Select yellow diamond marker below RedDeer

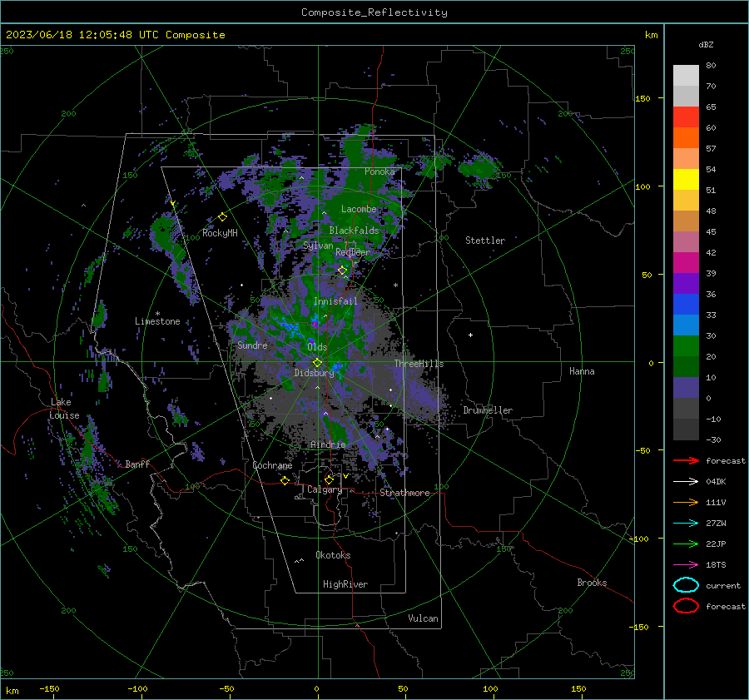click(342, 271)
